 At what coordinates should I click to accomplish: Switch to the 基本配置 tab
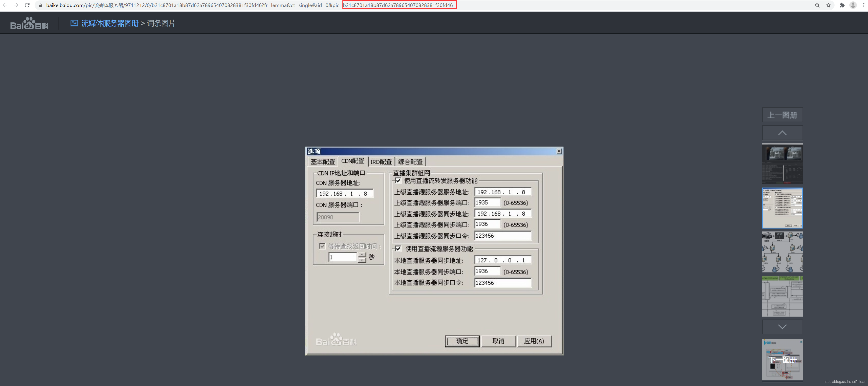322,162
